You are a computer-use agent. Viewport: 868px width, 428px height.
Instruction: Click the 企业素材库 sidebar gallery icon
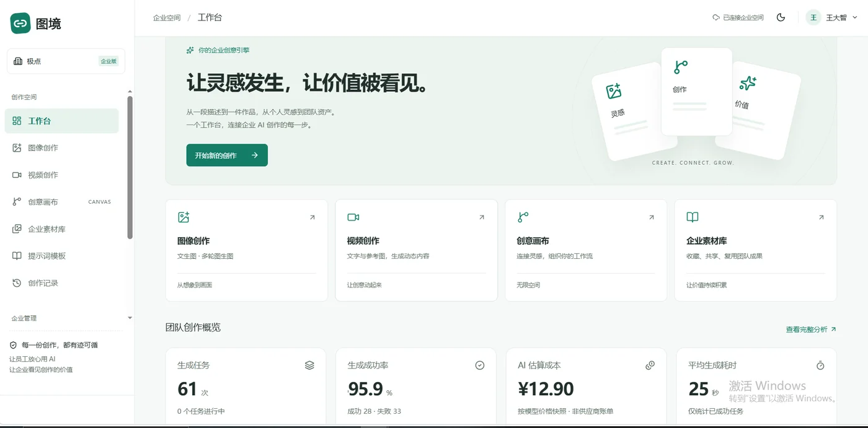pos(17,229)
